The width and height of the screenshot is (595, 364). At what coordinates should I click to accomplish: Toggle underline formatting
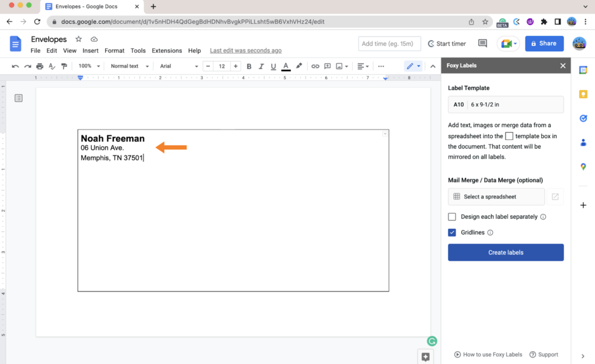[273, 66]
